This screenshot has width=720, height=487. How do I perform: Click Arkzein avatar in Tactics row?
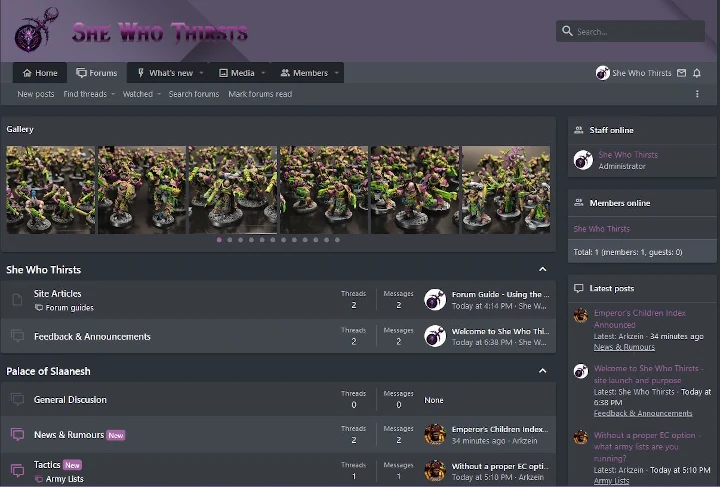pos(435,471)
